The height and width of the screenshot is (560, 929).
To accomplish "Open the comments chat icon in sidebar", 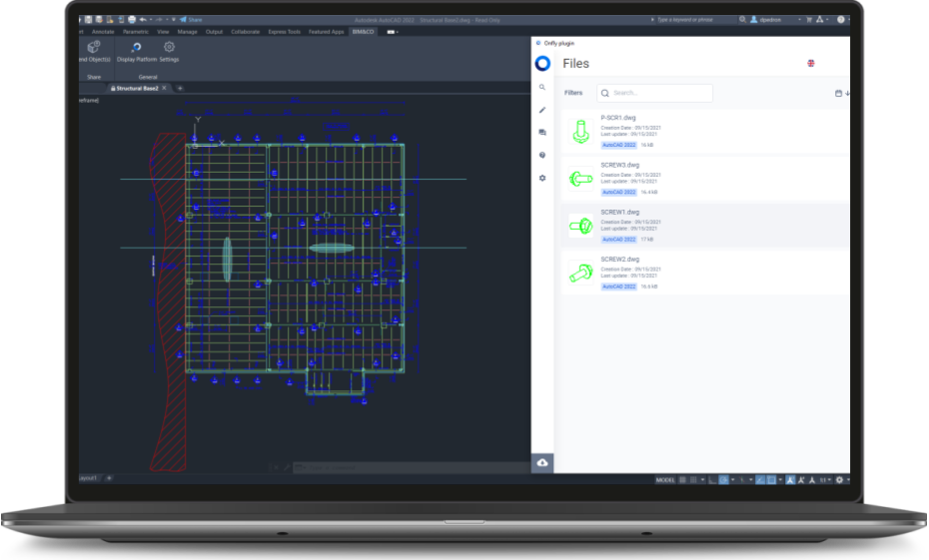I will pyautogui.click(x=542, y=133).
